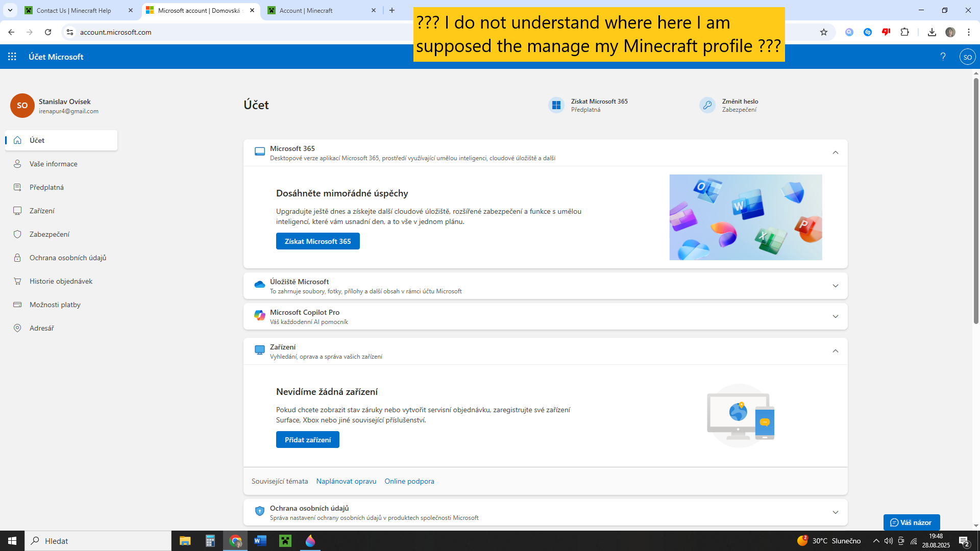Click the Windows logo icon for Microsoft 365
Viewport: 980px width, 551px height.
(x=556, y=105)
